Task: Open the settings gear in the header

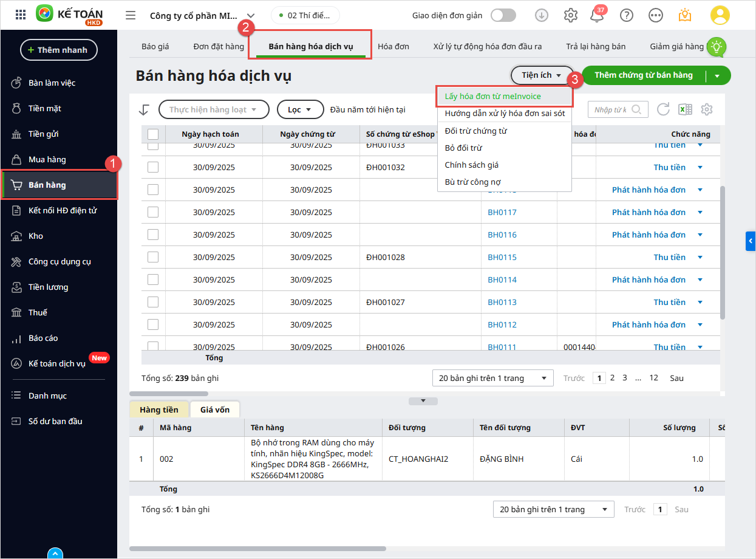Action: (570, 16)
